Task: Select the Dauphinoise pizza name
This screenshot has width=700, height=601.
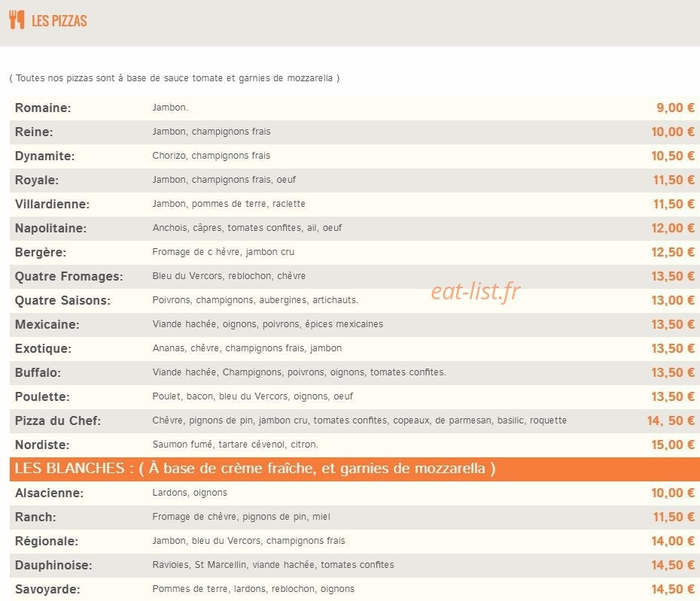Action: point(53,566)
